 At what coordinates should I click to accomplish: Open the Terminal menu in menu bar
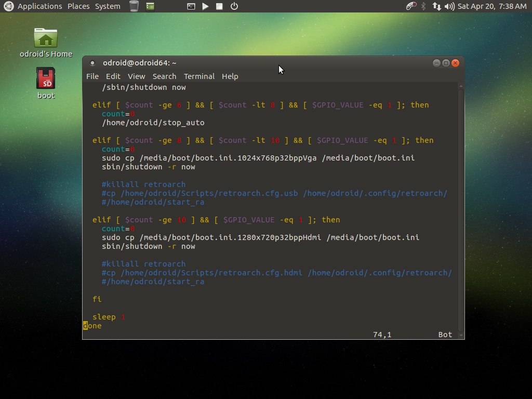tap(199, 76)
